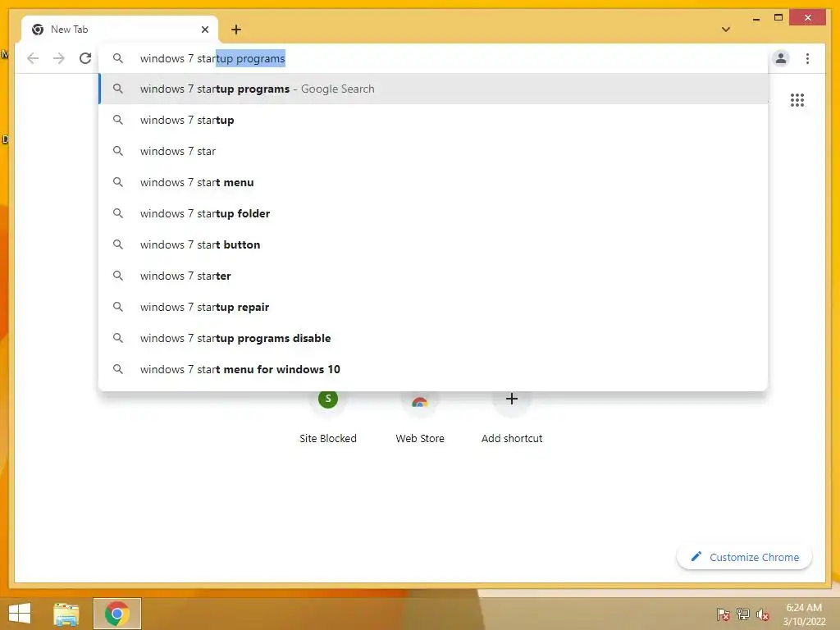The image size is (840, 630).
Task: Choose the 'windows 7 star' suggestion
Action: (x=433, y=151)
